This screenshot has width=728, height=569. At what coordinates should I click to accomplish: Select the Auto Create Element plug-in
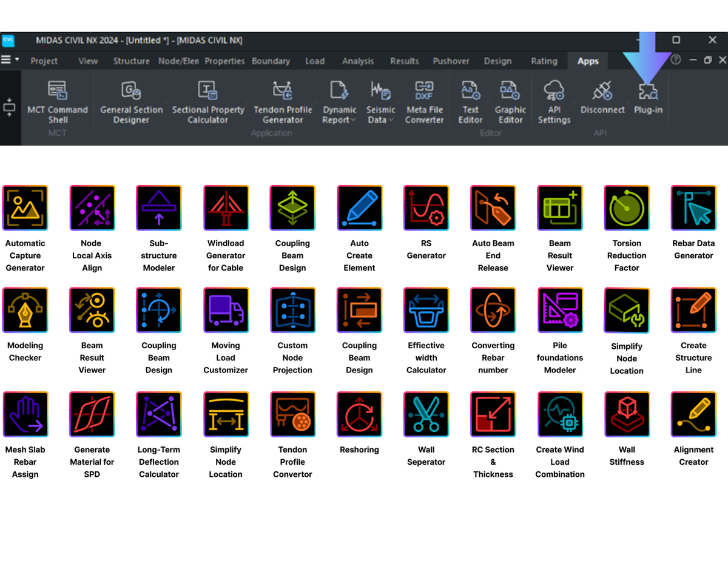pyautogui.click(x=359, y=208)
